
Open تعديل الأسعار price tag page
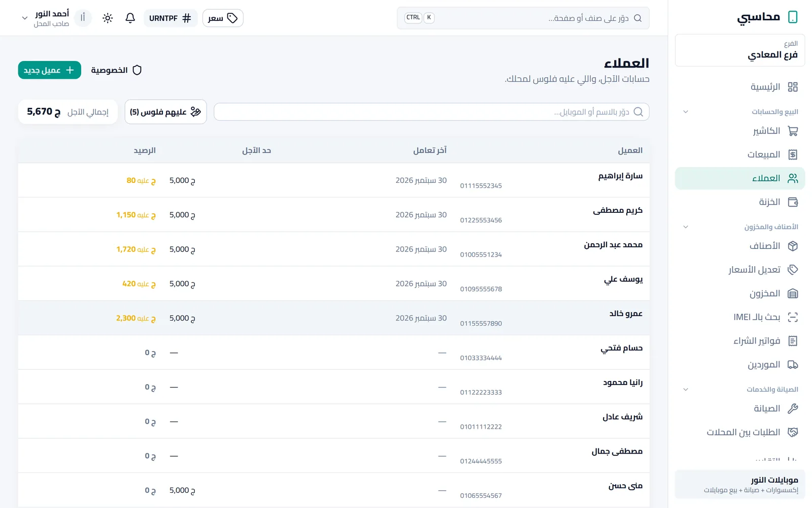click(740, 270)
